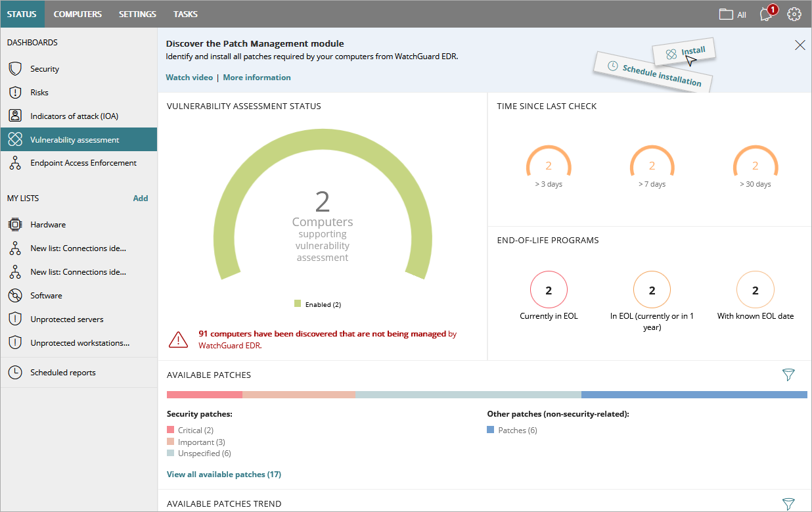This screenshot has width=812, height=512.
Task: Open the notifications bell
Action: [x=765, y=14]
